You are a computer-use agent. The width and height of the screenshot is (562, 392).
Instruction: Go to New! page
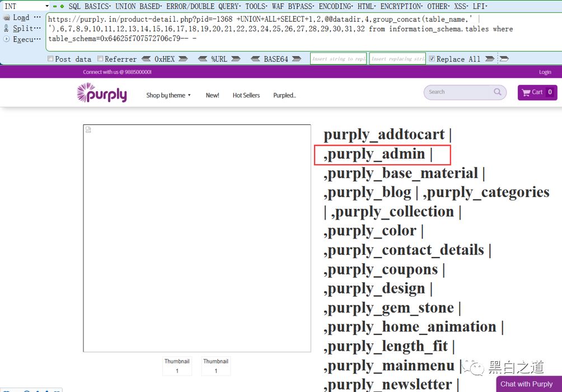[213, 95]
